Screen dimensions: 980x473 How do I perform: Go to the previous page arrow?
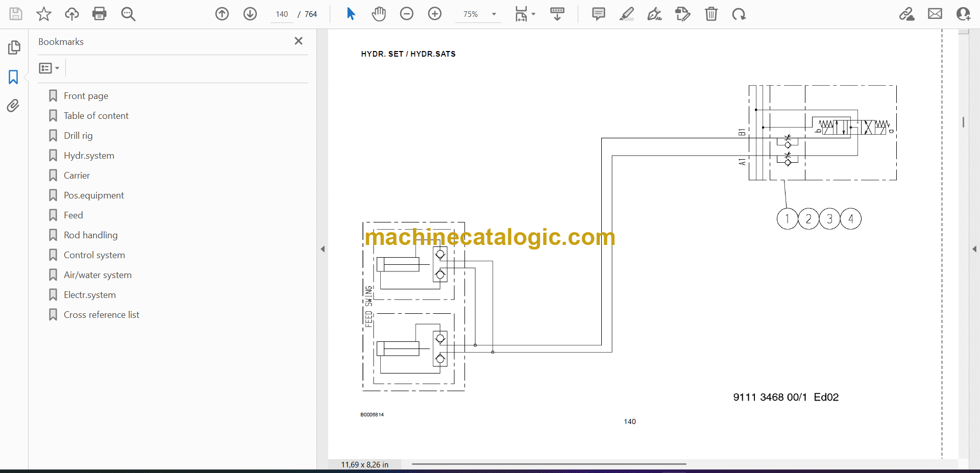[x=222, y=14]
